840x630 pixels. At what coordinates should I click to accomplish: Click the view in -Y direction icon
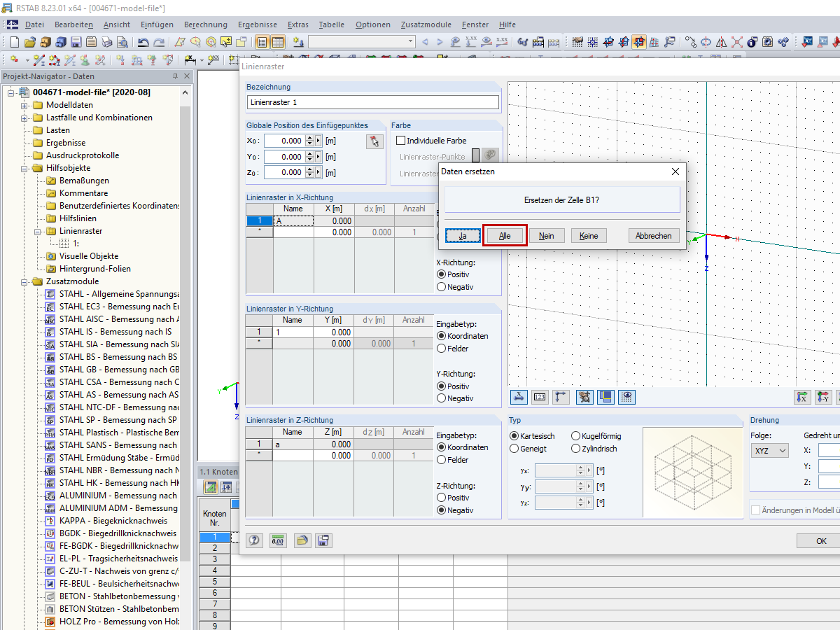tap(823, 397)
